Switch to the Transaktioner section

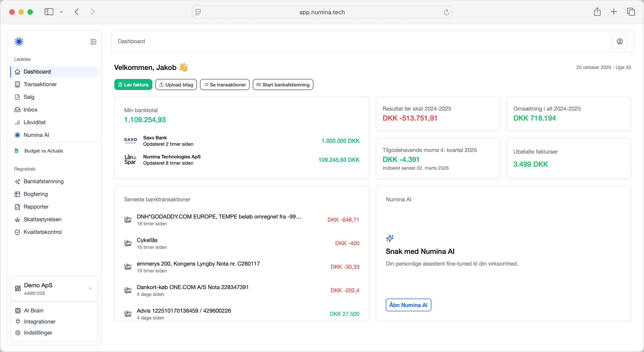40,84
